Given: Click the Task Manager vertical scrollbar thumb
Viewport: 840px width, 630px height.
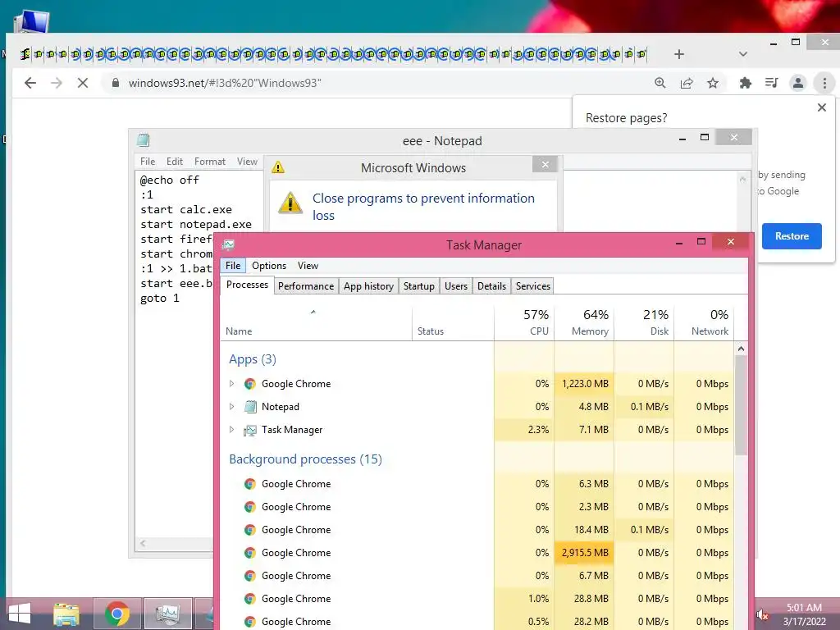Looking at the screenshot, I should pyautogui.click(x=741, y=405).
